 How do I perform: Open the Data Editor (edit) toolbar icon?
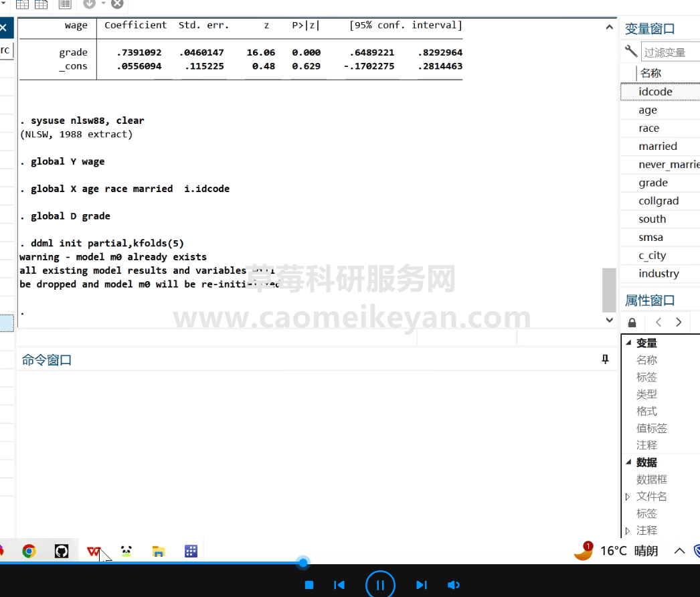(x=22, y=5)
